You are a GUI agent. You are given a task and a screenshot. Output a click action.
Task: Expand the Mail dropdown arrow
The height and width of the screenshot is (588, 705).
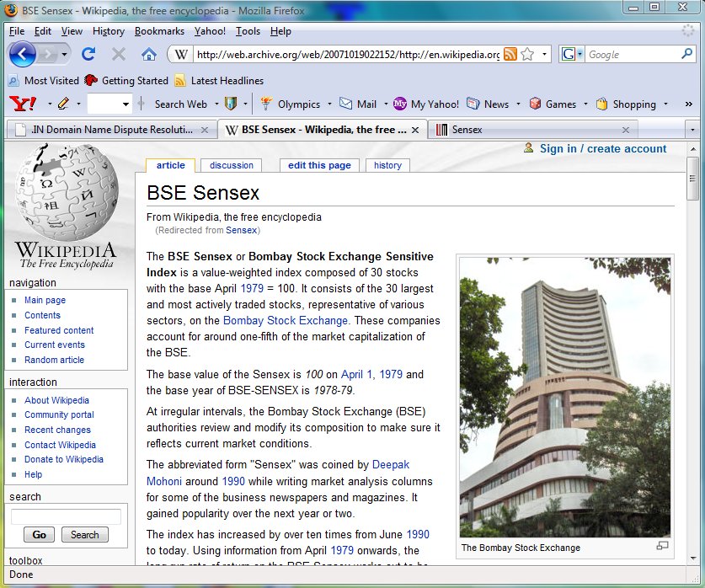[x=386, y=104]
